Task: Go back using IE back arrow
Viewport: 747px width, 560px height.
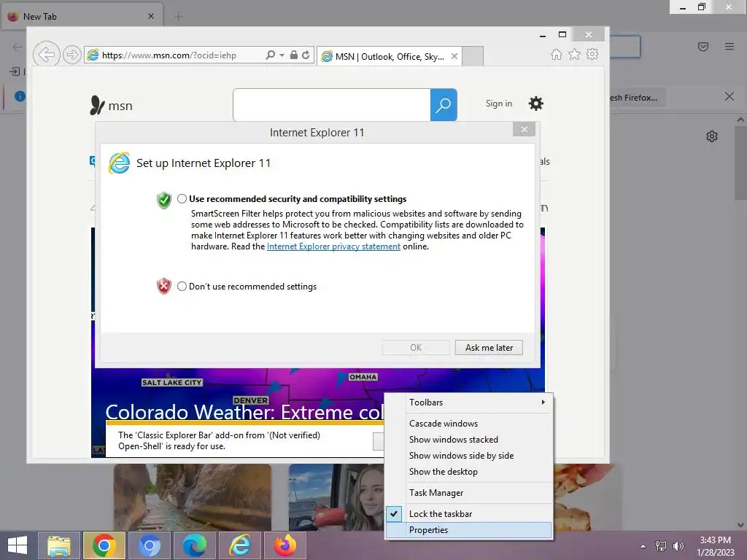Action: tap(46, 55)
